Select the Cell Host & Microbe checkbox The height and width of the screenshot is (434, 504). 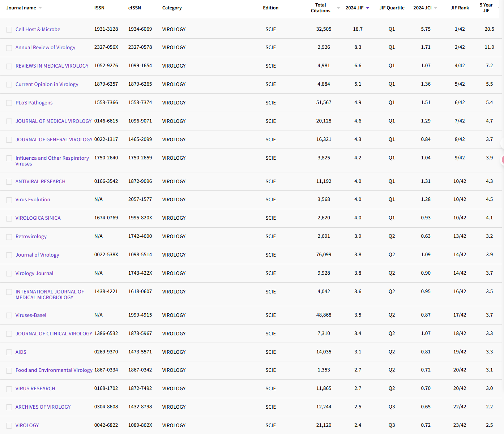pos(9,30)
